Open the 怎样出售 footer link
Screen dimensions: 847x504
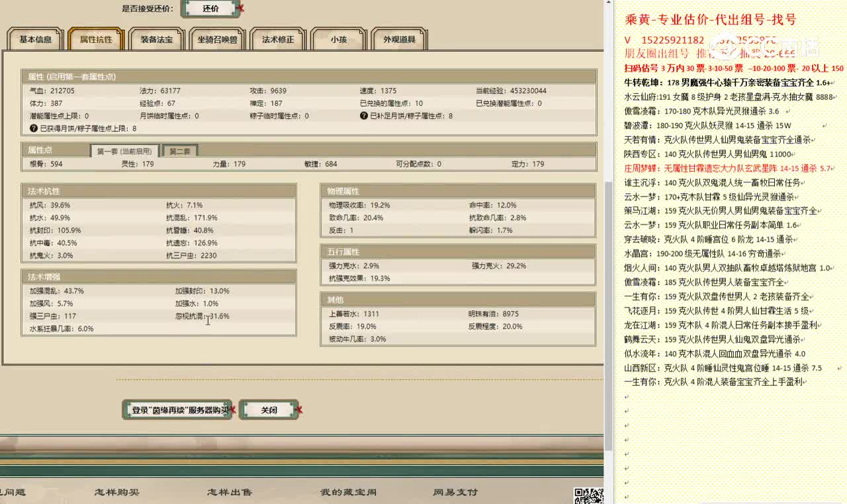click(229, 492)
